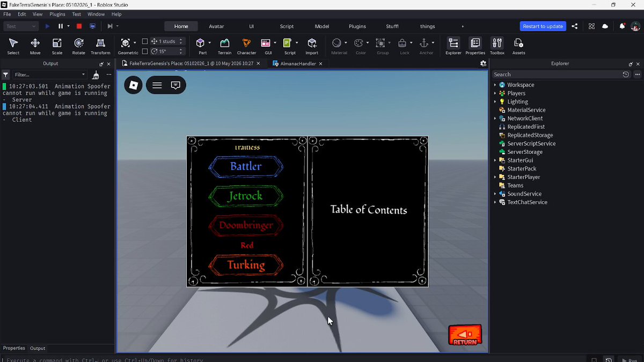This screenshot has width=644, height=362.
Task: Select the Rotate tool
Action: (x=78, y=46)
